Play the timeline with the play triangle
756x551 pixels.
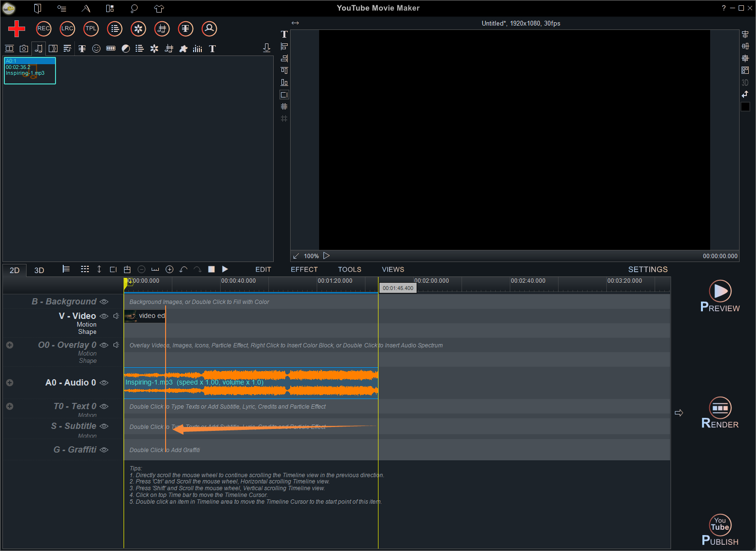pos(225,269)
